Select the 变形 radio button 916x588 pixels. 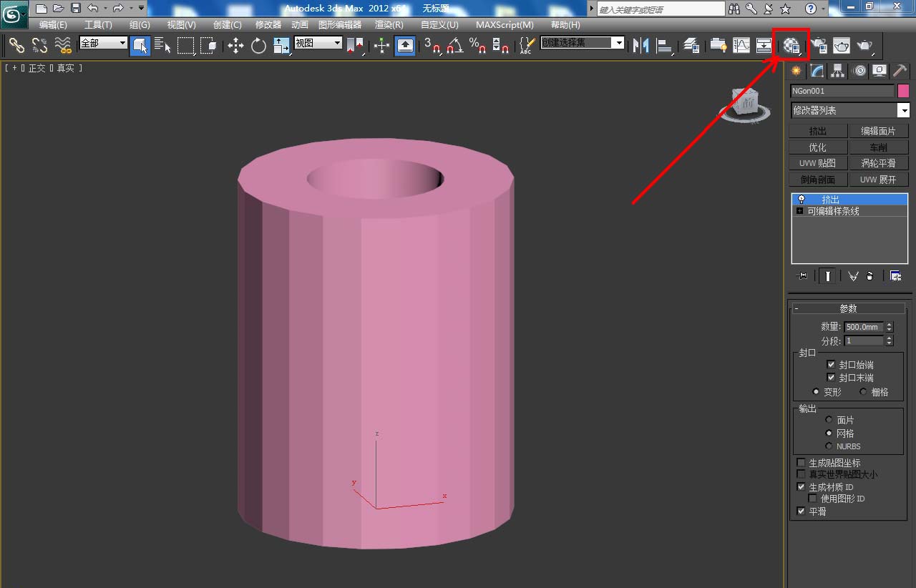pyautogui.click(x=816, y=392)
